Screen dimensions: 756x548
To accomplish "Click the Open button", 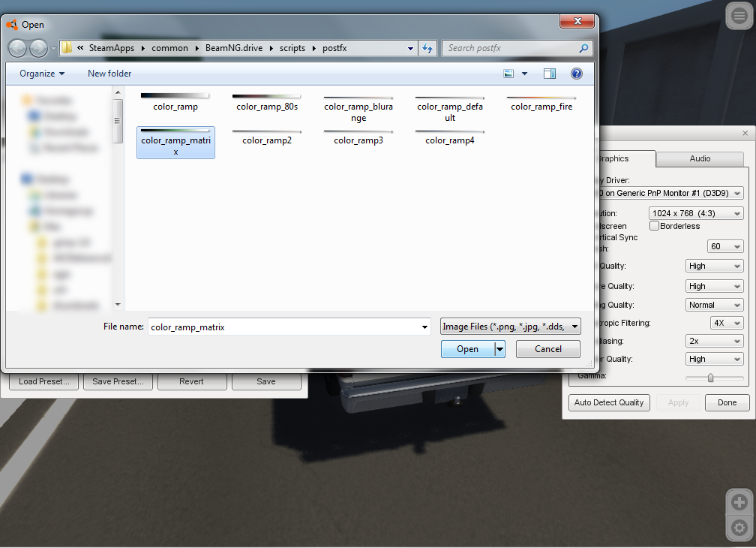I will (x=468, y=349).
